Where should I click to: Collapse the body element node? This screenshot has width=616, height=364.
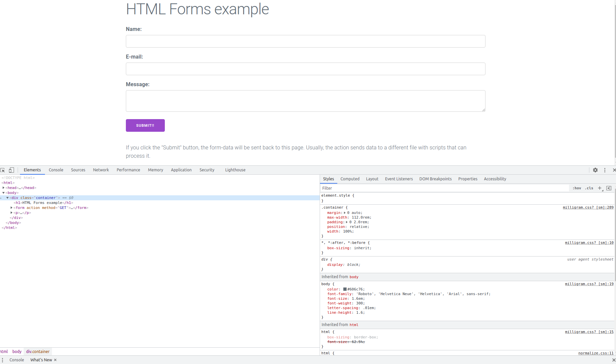tap(3, 193)
